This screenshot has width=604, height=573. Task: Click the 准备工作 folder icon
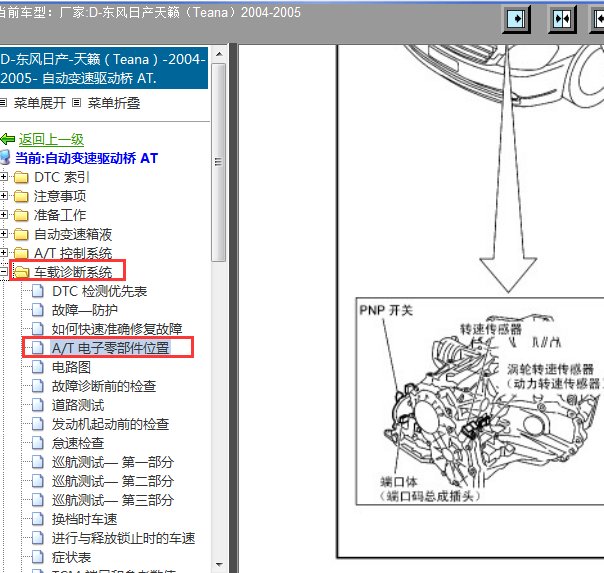pos(21,215)
